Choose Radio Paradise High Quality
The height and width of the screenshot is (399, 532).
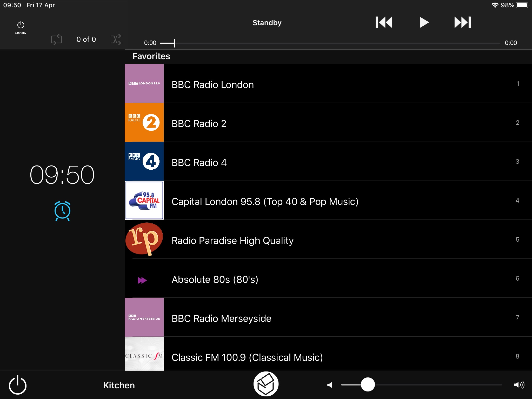coord(232,241)
